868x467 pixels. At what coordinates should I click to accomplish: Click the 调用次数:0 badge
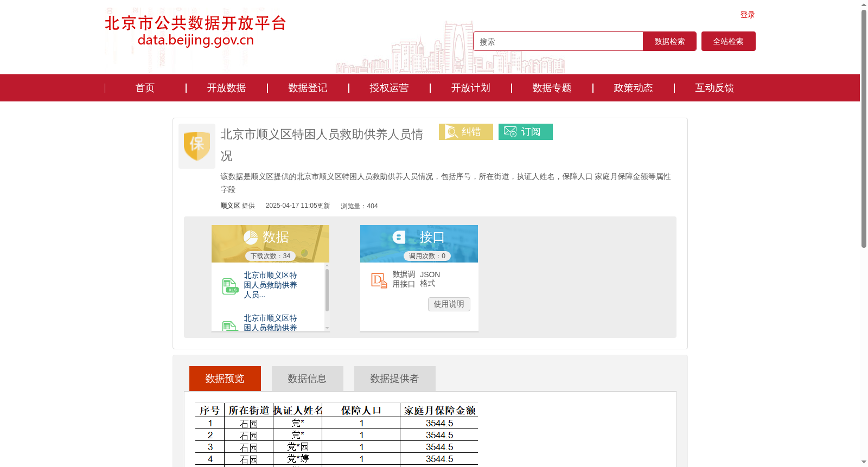[x=427, y=256]
